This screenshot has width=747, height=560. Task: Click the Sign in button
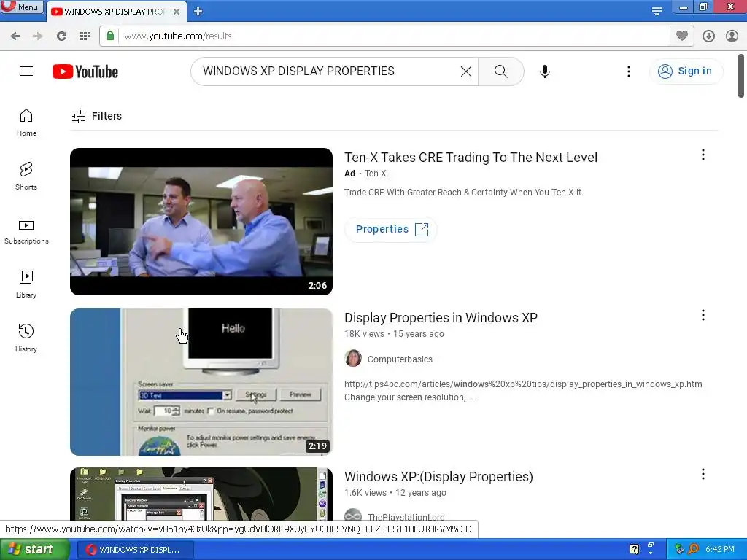point(686,71)
